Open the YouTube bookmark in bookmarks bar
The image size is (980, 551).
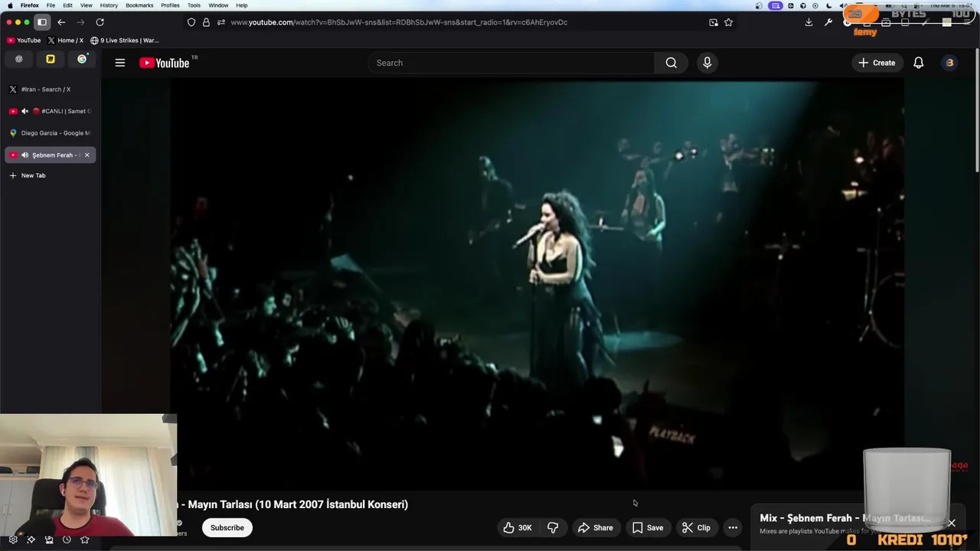pyautogui.click(x=24, y=40)
